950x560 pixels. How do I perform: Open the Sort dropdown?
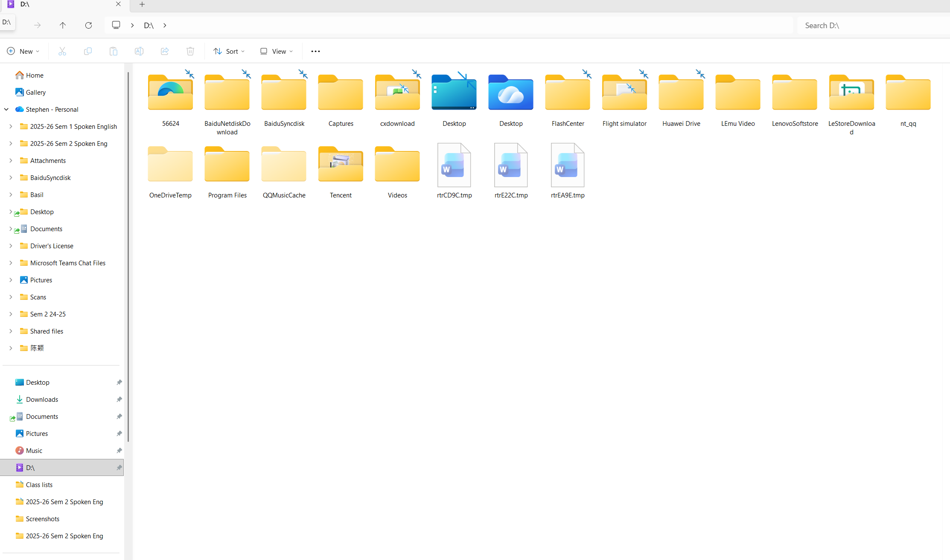coord(229,51)
